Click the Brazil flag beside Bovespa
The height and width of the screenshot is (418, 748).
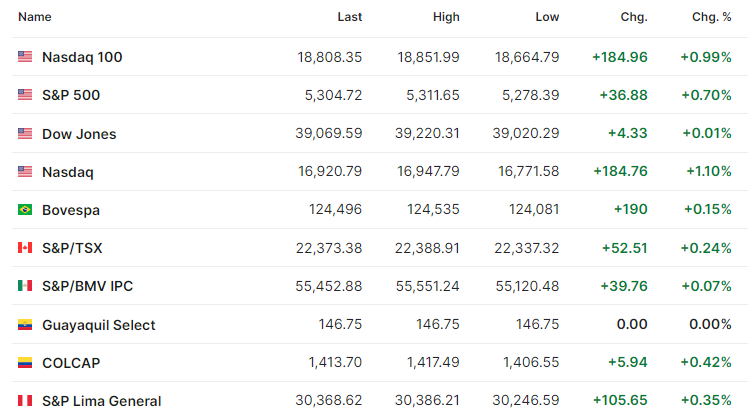25,209
